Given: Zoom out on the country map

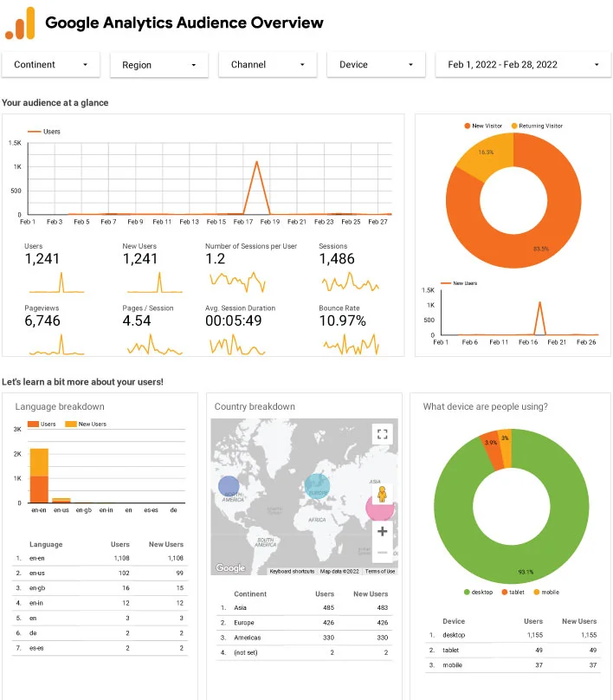Looking at the screenshot, I should coord(383,553).
